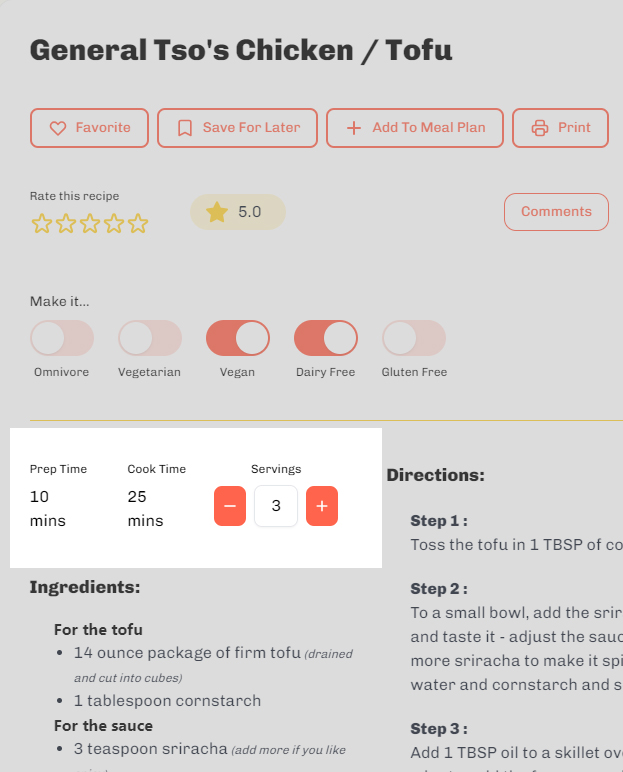Enable the Gluten Free toggle
This screenshot has height=772, width=623.
pyautogui.click(x=414, y=338)
